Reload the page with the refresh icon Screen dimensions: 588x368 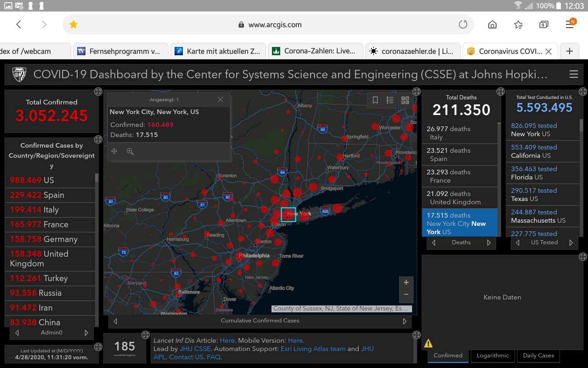463,25
